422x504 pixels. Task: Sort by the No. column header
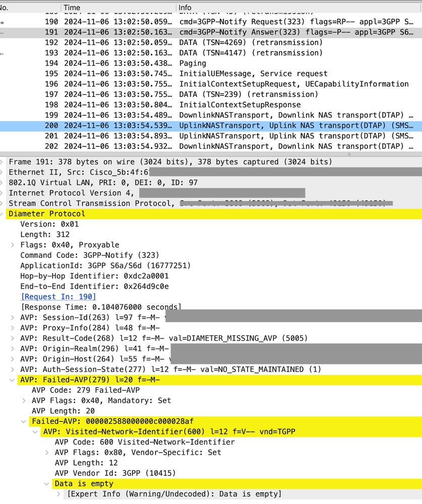[30, 8]
